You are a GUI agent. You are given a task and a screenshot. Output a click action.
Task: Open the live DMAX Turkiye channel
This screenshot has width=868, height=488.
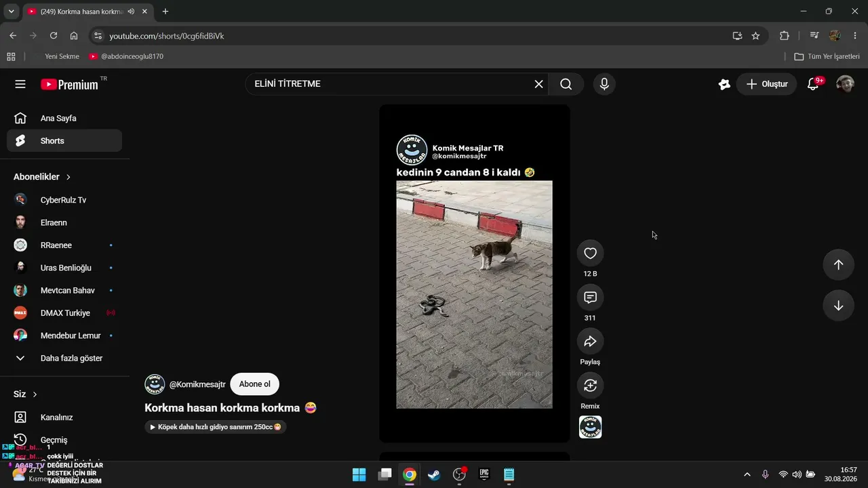(64, 313)
